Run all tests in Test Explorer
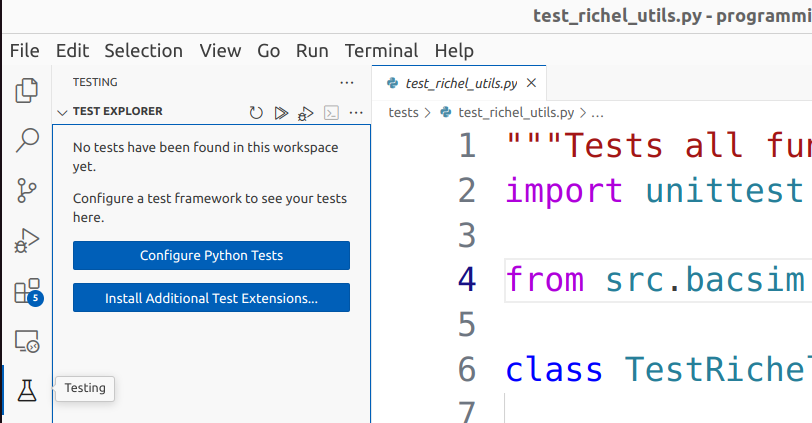The image size is (812, 423). tap(281, 112)
